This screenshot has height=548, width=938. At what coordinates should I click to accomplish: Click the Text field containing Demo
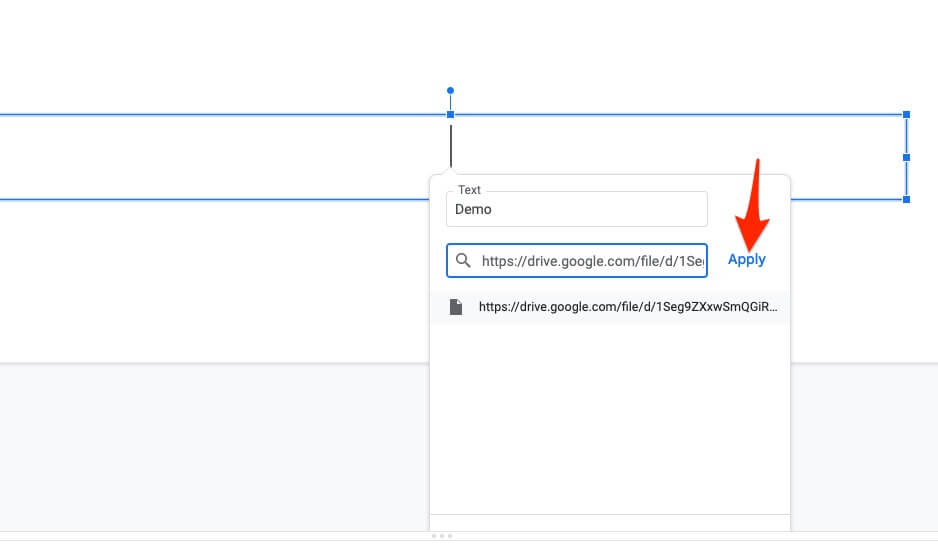click(x=576, y=210)
